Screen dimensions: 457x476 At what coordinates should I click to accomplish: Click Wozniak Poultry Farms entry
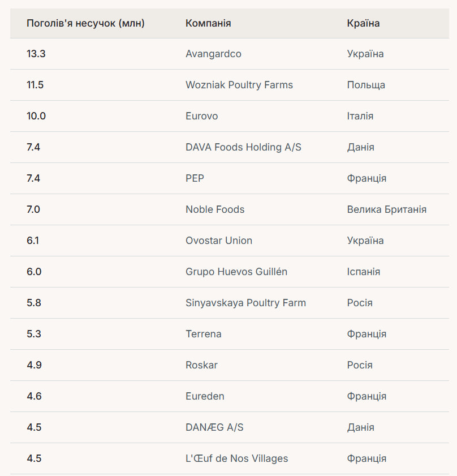(239, 85)
